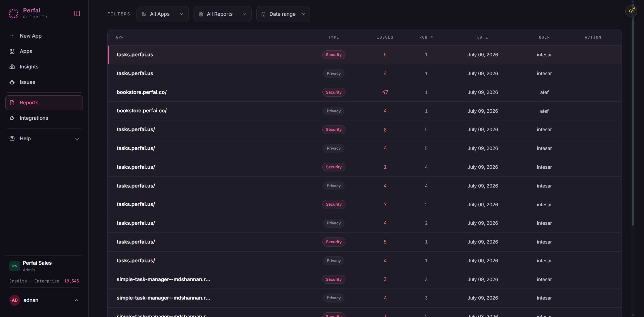Open the tasks.perfai.us Privacy report, no trailing slash
Screen dimensions: 644x317
[365, 73]
